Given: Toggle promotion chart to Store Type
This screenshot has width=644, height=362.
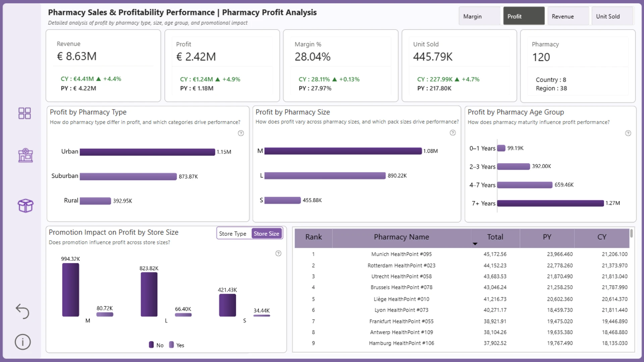Looking at the screenshot, I should (x=232, y=234).
